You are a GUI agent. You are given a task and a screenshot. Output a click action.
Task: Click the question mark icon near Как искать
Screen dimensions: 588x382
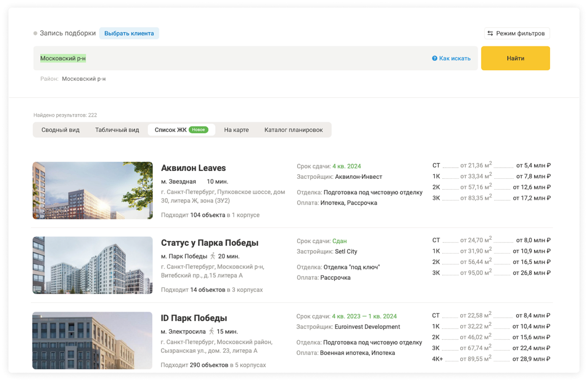pyautogui.click(x=434, y=59)
